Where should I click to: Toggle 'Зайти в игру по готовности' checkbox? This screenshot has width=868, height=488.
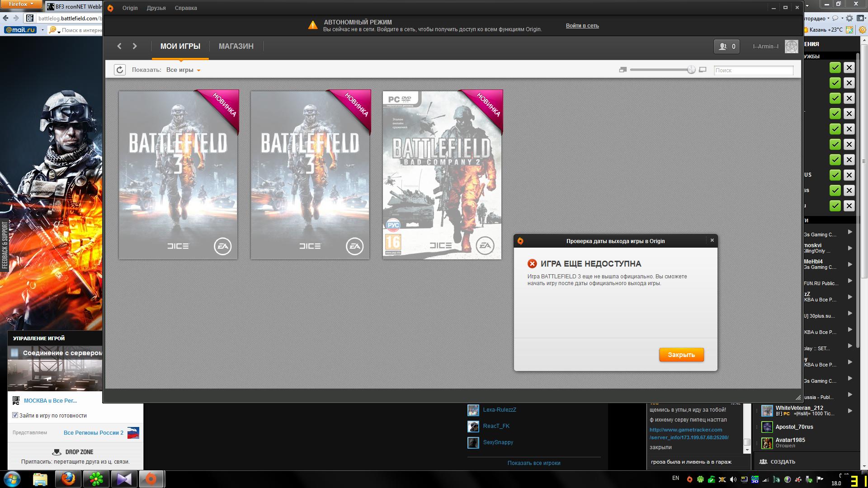pos(15,415)
